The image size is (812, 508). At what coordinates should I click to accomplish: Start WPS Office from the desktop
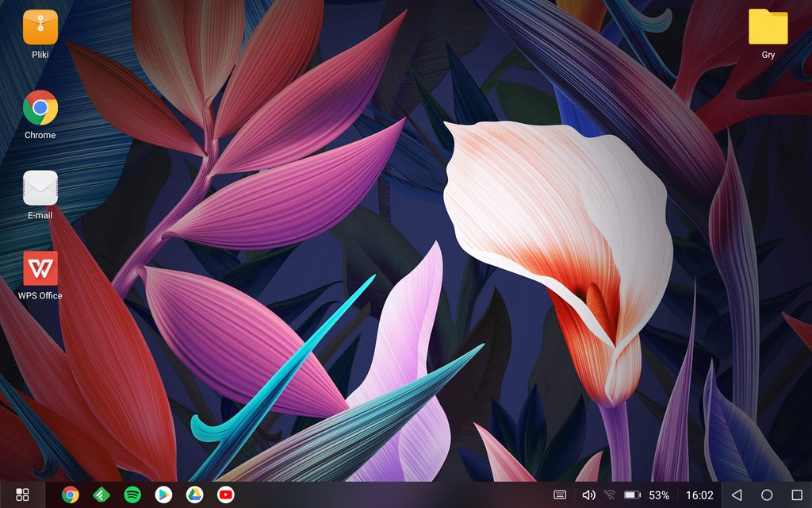40,268
